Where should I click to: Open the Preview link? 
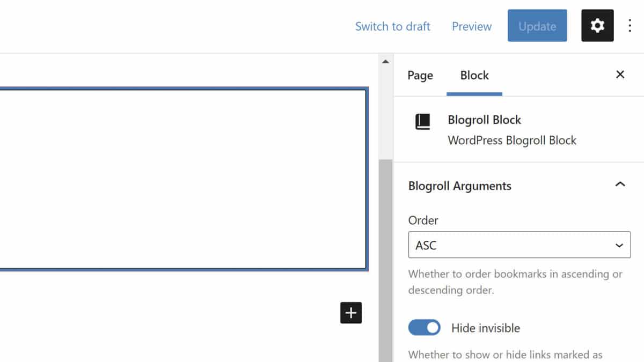(x=471, y=26)
